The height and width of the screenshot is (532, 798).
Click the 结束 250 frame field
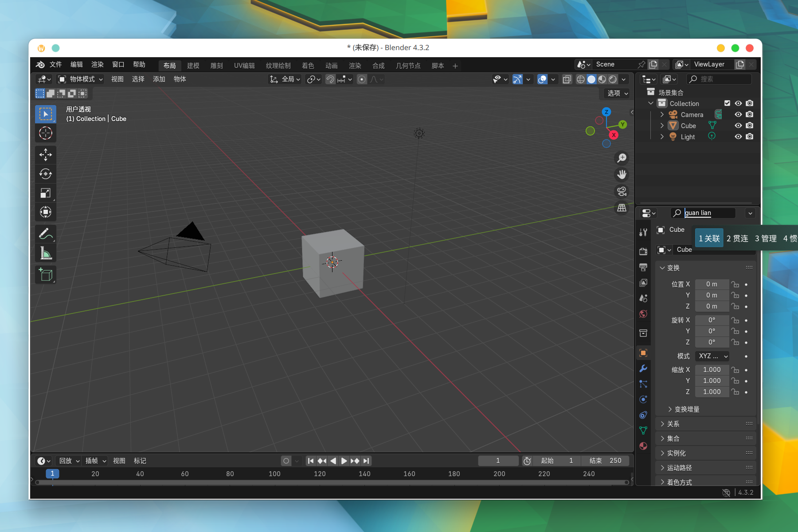pos(605,461)
